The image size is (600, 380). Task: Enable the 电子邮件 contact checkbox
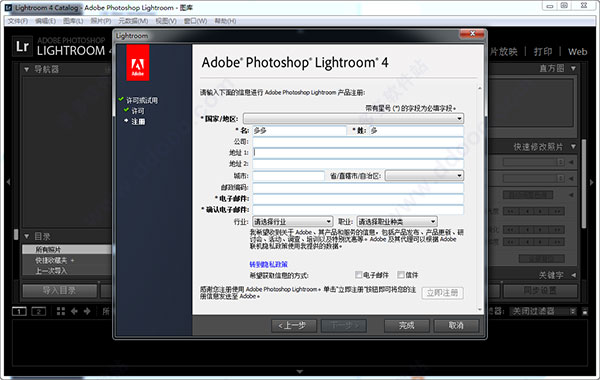(x=359, y=274)
